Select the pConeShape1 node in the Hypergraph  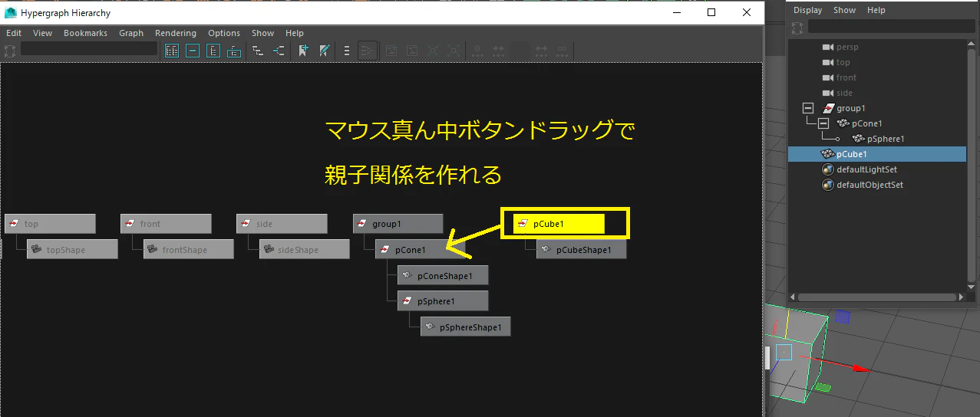[443, 275]
